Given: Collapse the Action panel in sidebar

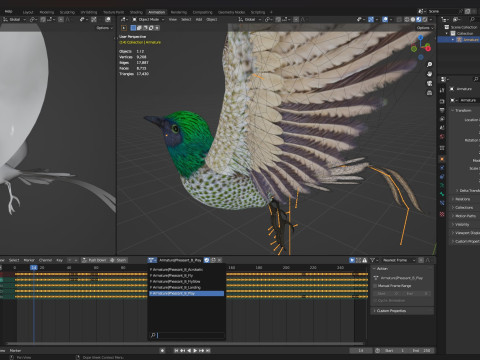Looking at the screenshot, I should click(x=403, y=269).
